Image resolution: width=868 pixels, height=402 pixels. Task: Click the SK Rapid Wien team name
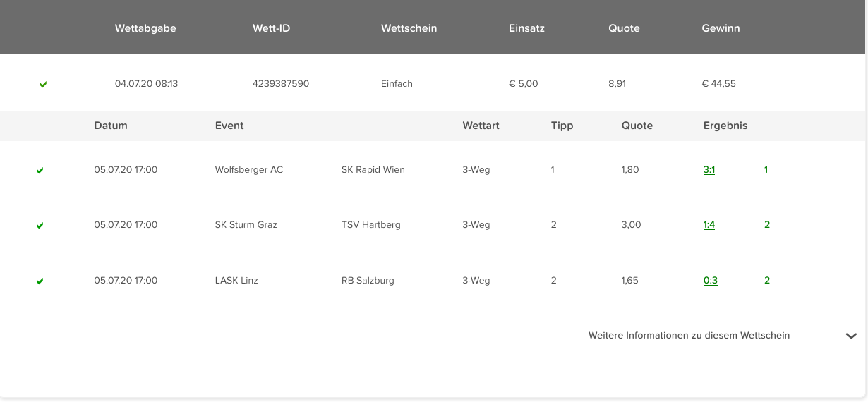point(373,170)
